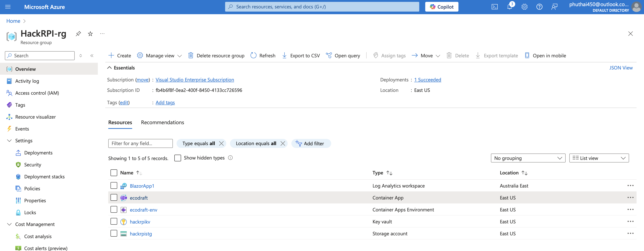The height and width of the screenshot is (251, 644).
Task: Select the ecodraft row checkbox
Action: (x=114, y=198)
